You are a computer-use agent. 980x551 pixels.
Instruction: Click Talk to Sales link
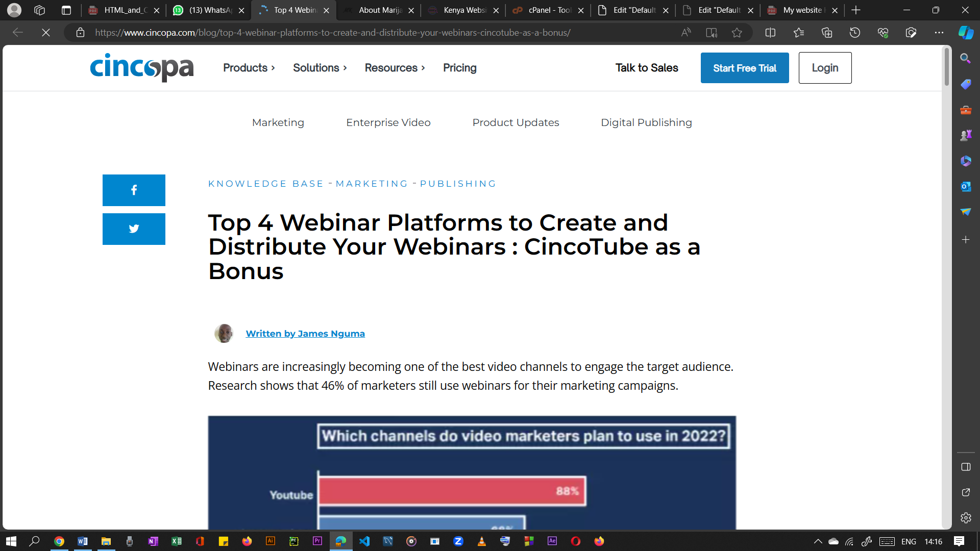point(647,68)
